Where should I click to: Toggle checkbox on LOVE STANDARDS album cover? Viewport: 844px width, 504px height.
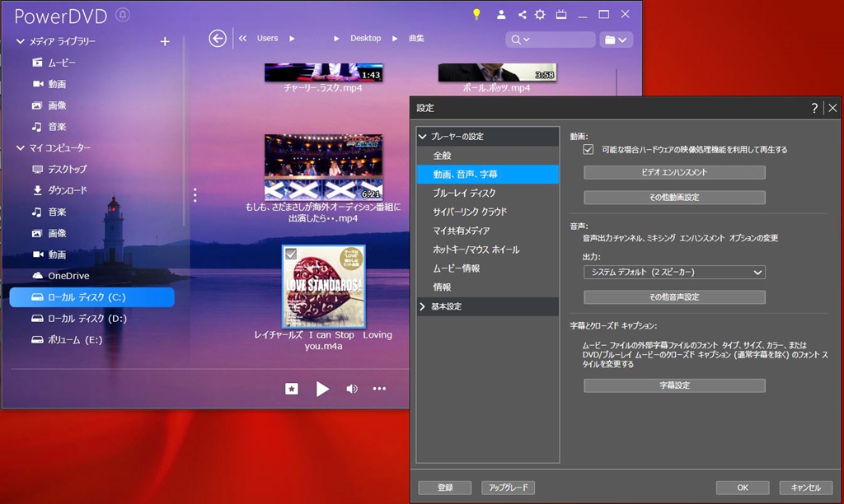(x=291, y=254)
